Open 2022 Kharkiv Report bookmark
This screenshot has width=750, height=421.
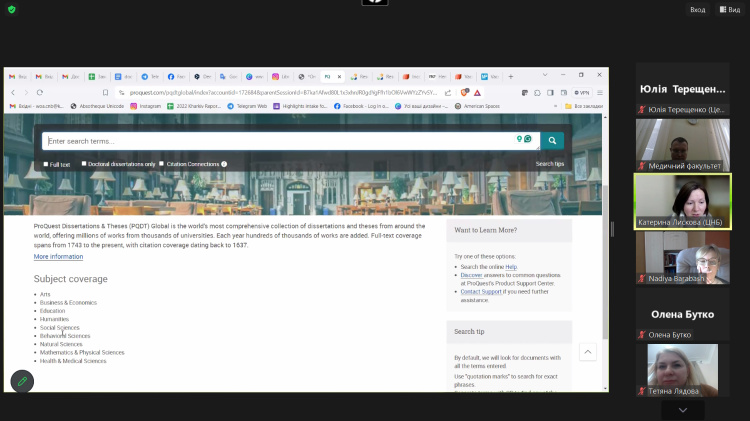tap(194, 106)
